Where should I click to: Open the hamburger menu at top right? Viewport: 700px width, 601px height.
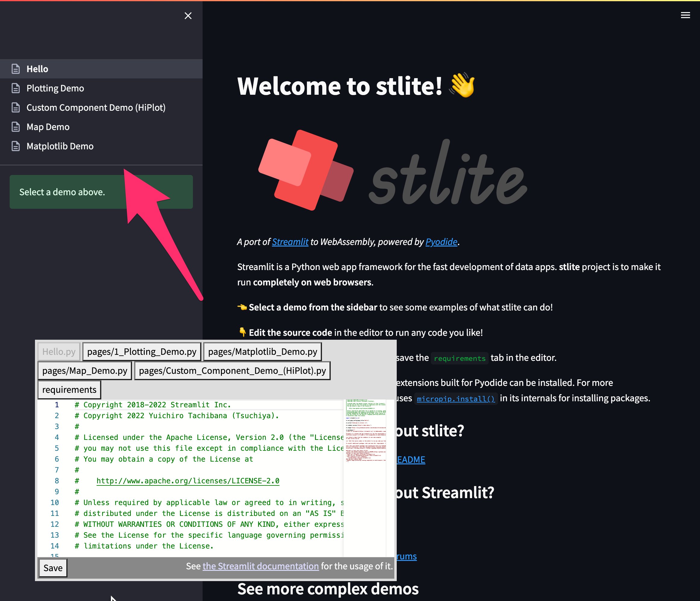(685, 15)
